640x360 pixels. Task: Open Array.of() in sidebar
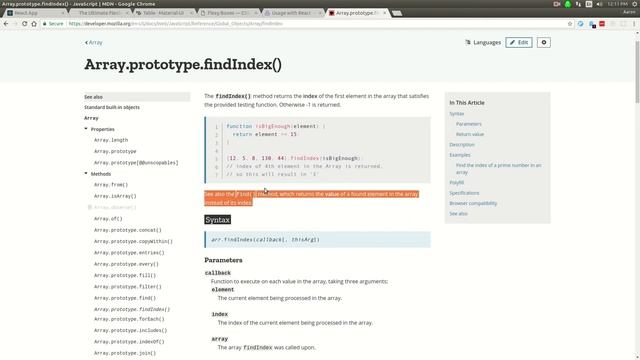pos(108,219)
